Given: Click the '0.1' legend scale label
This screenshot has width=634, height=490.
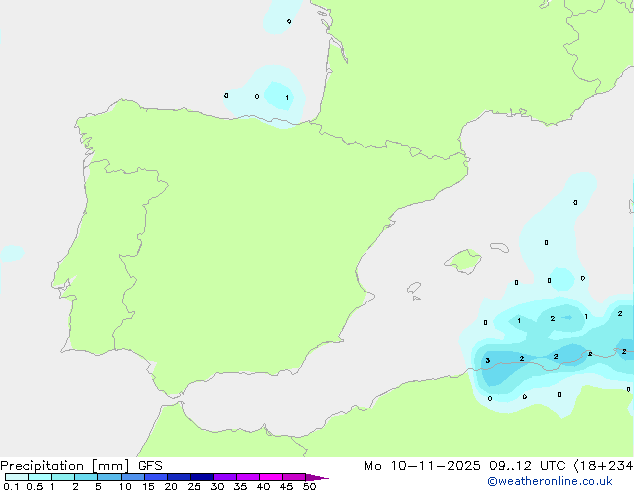Looking at the screenshot, I should [x=11, y=486].
